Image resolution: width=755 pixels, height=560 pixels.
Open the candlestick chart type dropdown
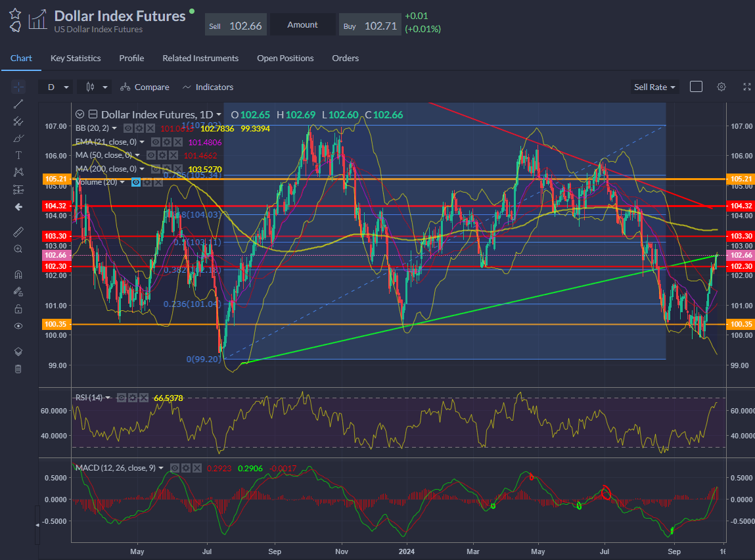click(x=95, y=87)
